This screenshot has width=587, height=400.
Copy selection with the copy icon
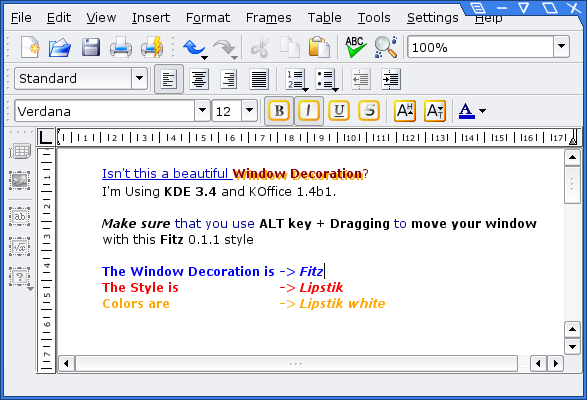coord(290,48)
